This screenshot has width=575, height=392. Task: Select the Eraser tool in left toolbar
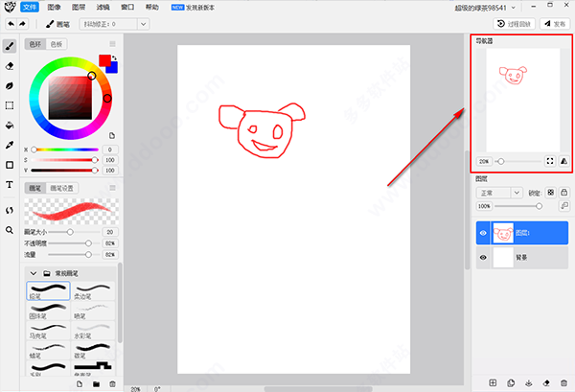pos(10,66)
